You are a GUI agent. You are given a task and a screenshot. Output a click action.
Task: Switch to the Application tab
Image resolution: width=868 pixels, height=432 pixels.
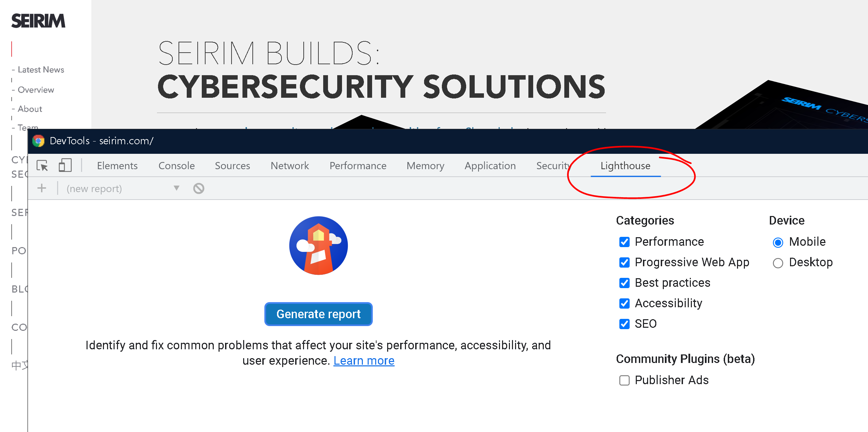[x=490, y=166]
